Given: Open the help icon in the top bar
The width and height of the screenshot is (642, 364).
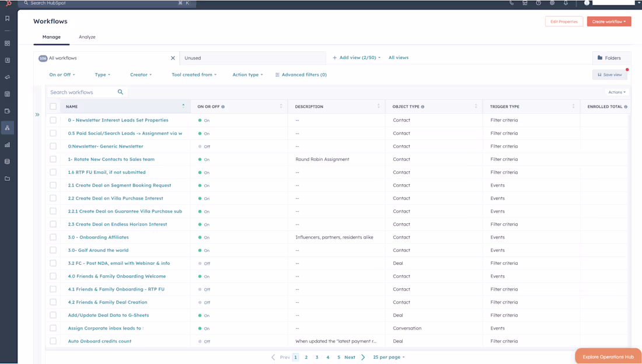Looking at the screenshot, I should pyautogui.click(x=538, y=3).
